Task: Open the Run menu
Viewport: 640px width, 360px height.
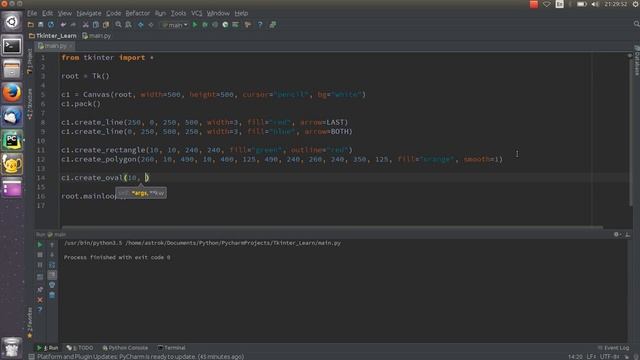Action: click(160, 13)
